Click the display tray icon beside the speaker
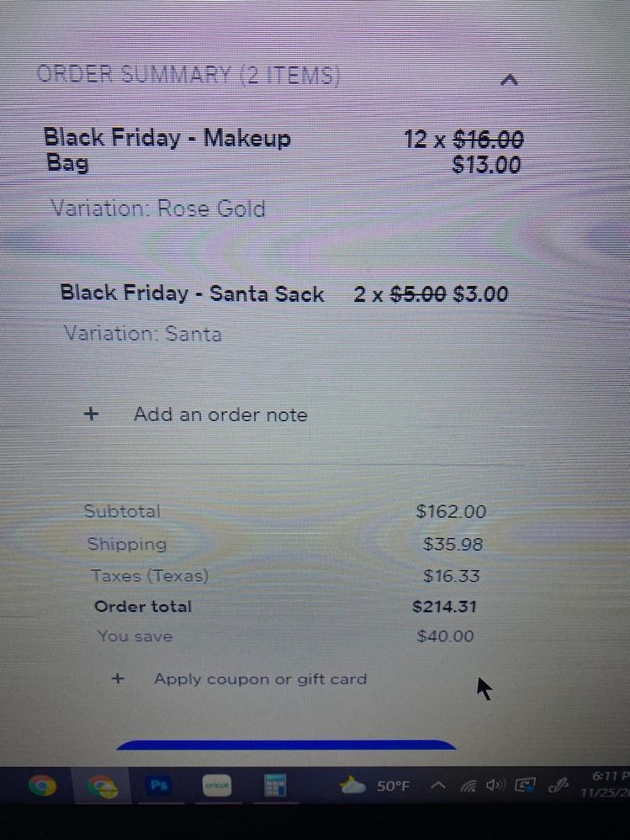The height and width of the screenshot is (840, 630). [x=527, y=787]
